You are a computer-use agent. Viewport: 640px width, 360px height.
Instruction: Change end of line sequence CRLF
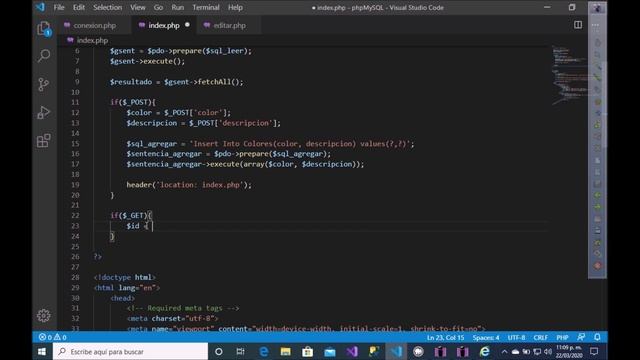pos(540,338)
